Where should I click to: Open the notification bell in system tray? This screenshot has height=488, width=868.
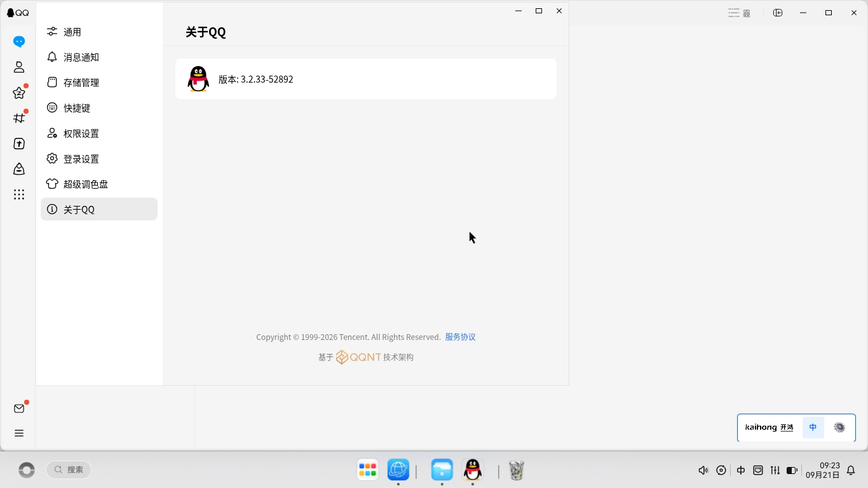pyautogui.click(x=851, y=470)
